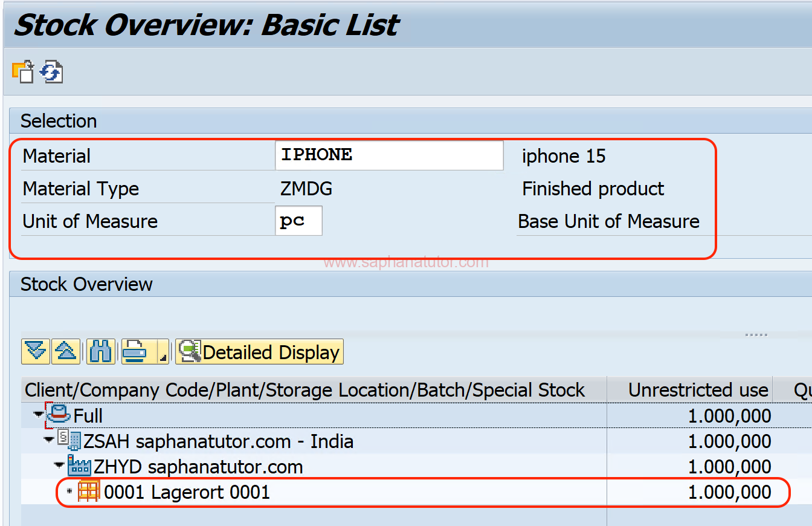Click the Full client hat icon

point(59,415)
